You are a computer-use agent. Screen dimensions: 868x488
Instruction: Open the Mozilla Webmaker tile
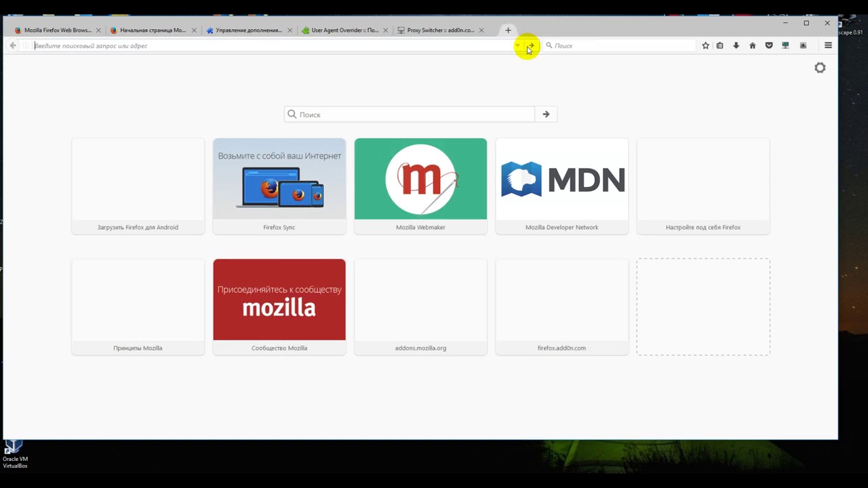pyautogui.click(x=420, y=186)
